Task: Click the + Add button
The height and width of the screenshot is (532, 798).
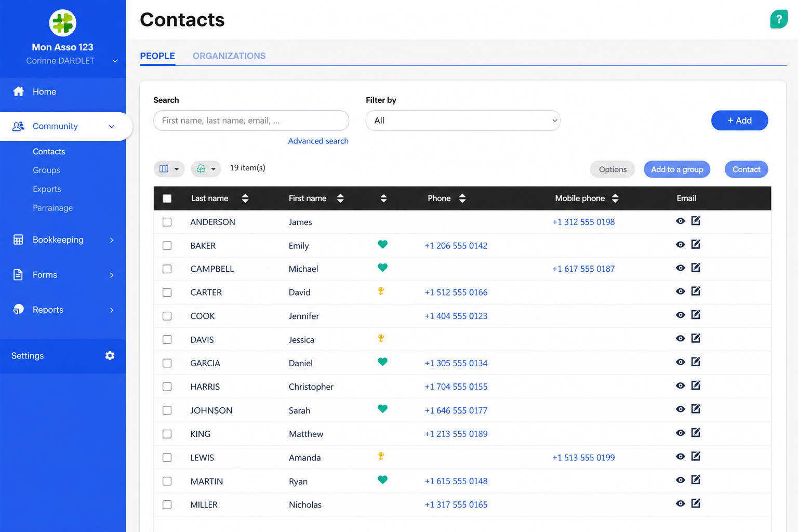Action: [x=739, y=121]
